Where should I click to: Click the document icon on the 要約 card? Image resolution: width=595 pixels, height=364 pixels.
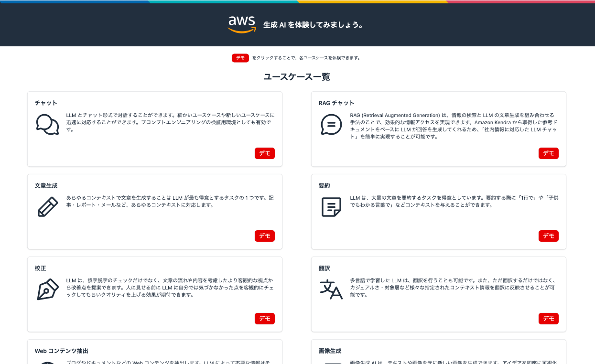point(331,207)
